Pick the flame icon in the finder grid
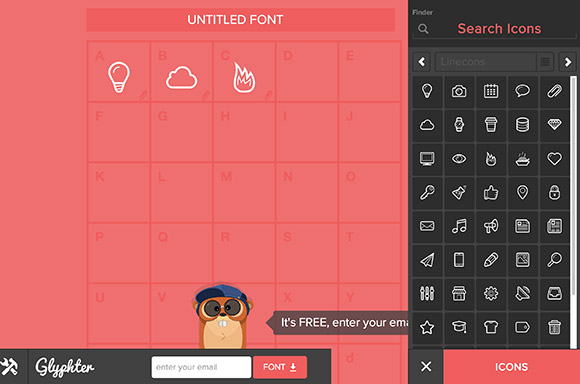Viewport: 580px width, 384px height. 491,159
